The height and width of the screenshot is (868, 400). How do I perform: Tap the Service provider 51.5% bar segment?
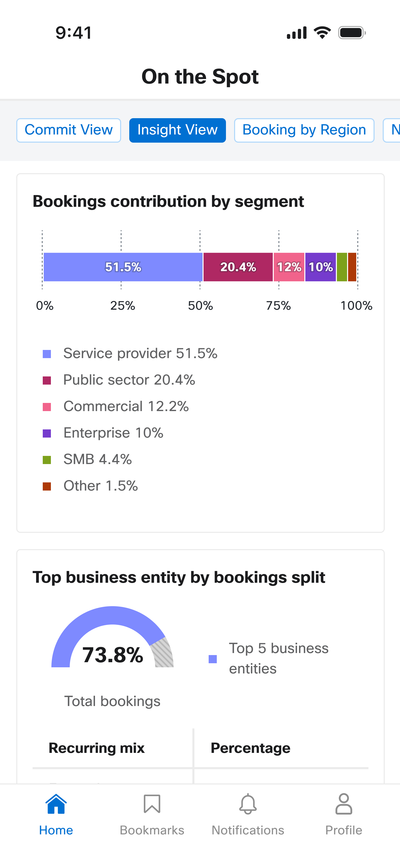pos(123,267)
